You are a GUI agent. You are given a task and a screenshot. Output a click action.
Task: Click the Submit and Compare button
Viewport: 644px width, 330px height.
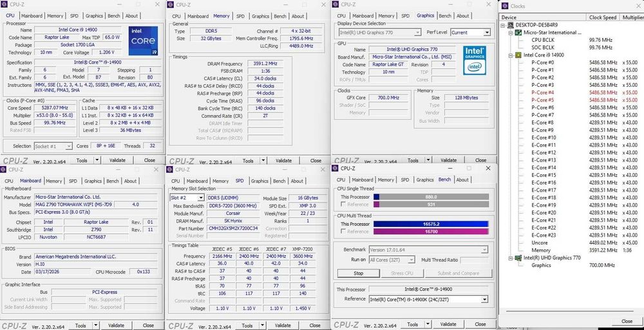[459, 273]
